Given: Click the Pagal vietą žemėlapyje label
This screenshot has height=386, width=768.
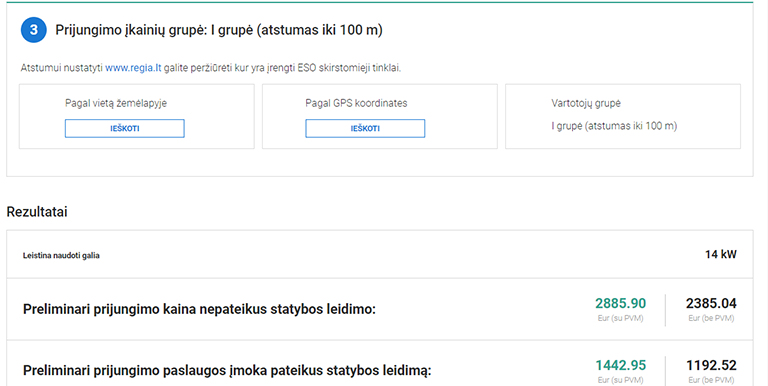Looking at the screenshot, I should point(116,103).
